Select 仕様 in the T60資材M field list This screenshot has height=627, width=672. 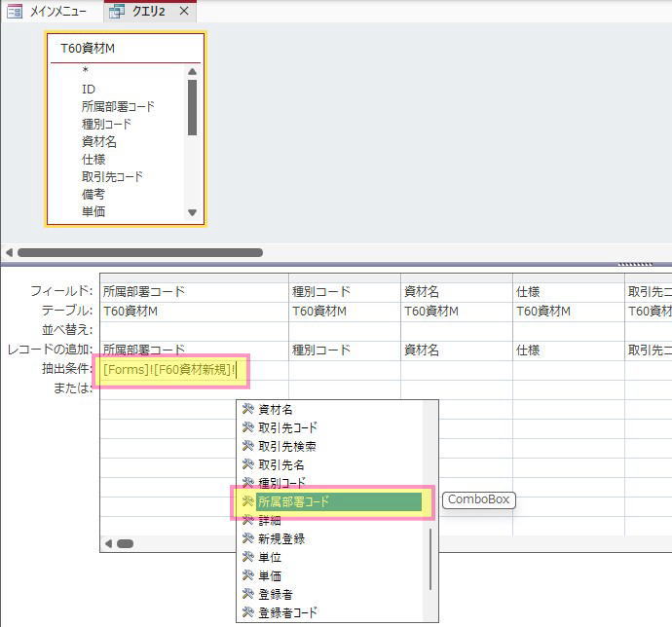tap(93, 159)
